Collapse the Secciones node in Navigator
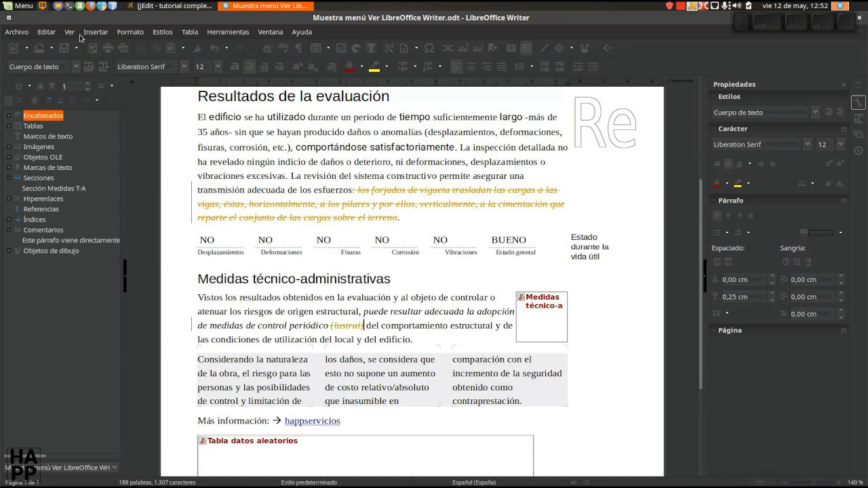This screenshot has height=488, width=868. coord(9,178)
